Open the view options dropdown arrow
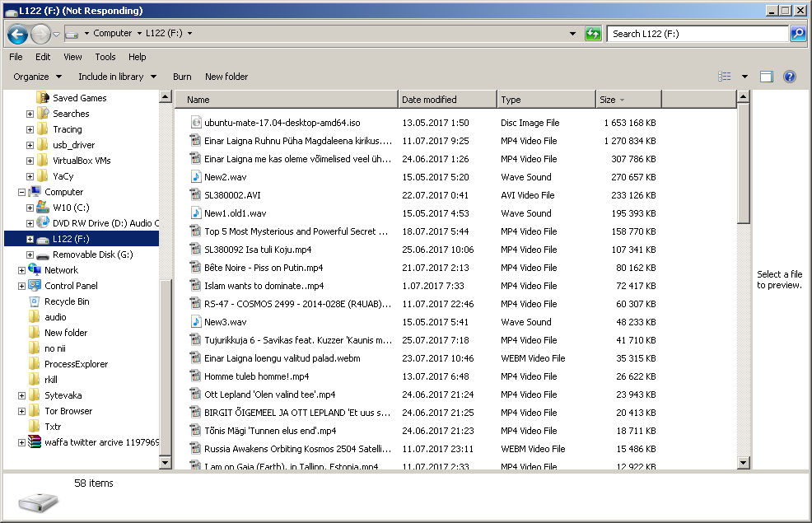Screen dimensions: 812x523 [744, 77]
